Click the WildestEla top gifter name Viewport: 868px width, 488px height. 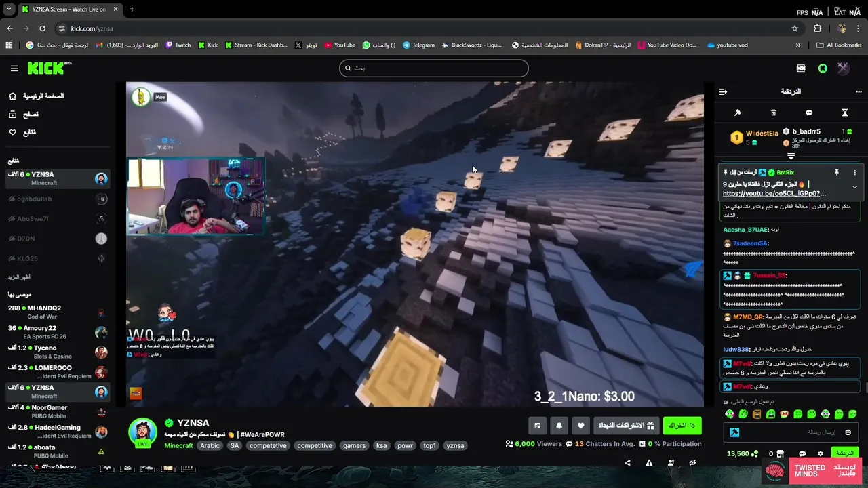[762, 134]
